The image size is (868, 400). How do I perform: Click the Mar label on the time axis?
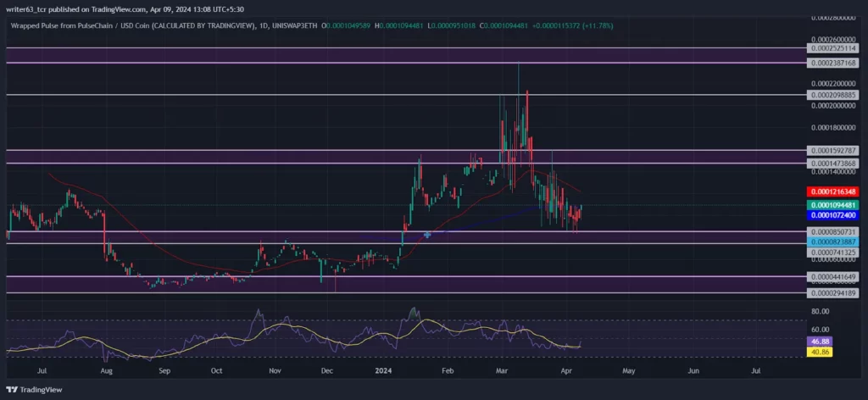[503, 370]
